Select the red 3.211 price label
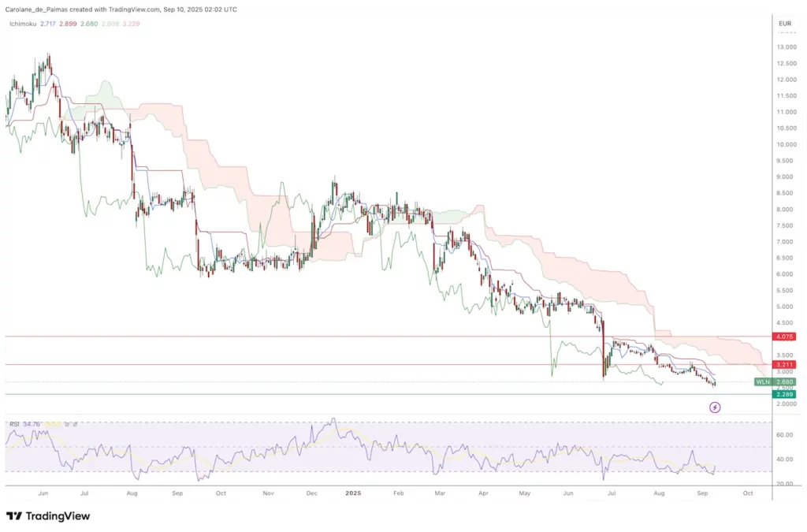This screenshot has width=807, height=532. (785, 365)
